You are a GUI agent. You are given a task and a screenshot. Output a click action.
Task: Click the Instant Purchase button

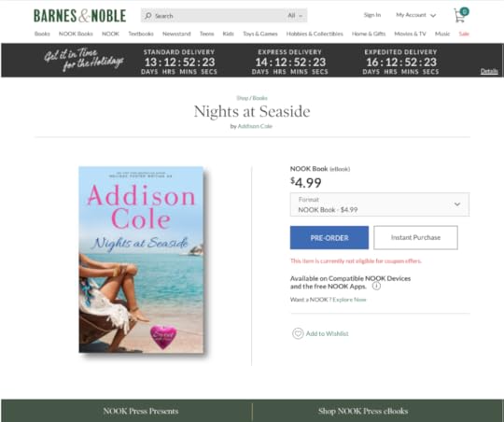coord(415,238)
